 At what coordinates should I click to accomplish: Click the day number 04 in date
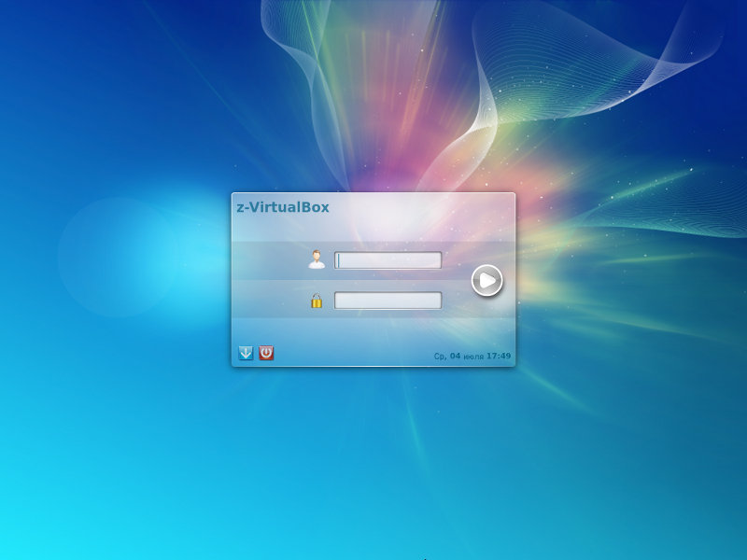[455, 356]
